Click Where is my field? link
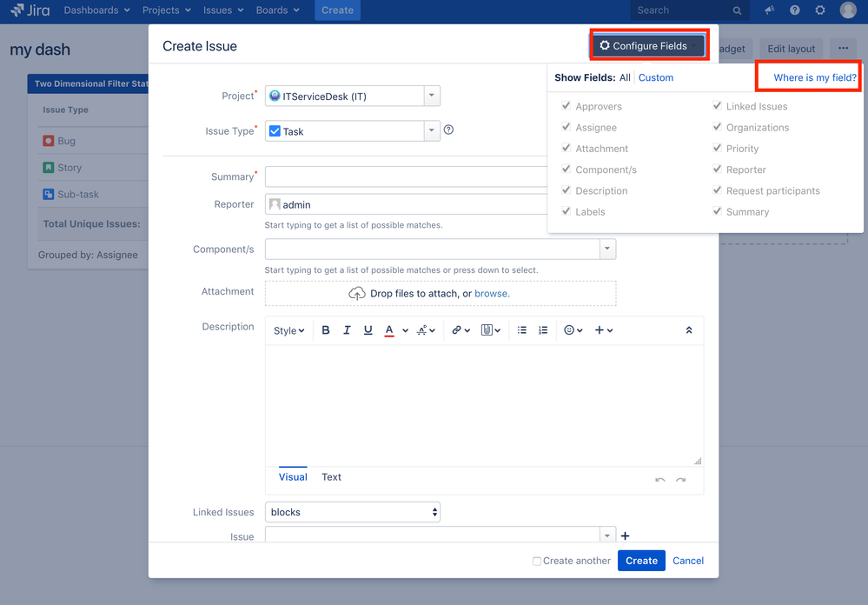 tap(815, 77)
